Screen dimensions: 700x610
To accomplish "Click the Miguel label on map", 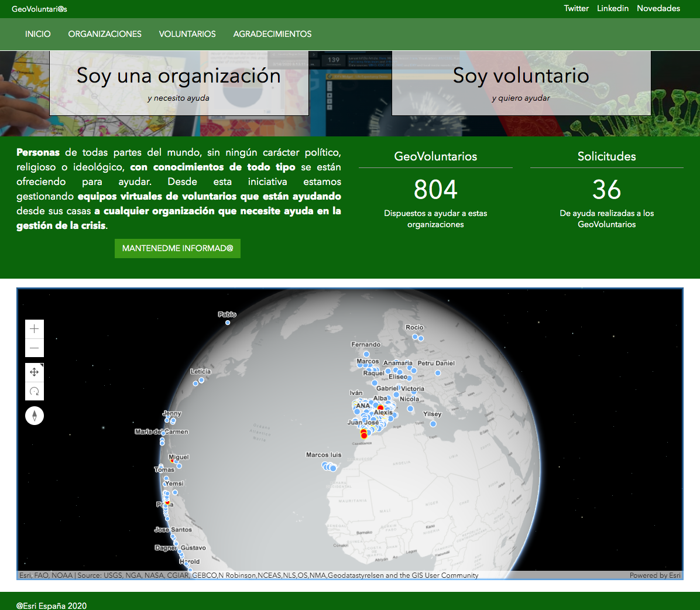I will pyautogui.click(x=179, y=457).
